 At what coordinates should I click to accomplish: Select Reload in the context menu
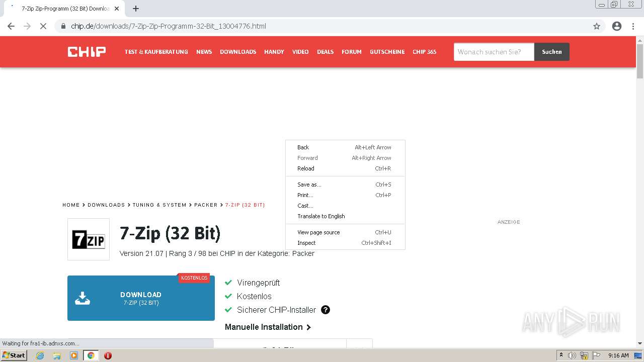click(345, 168)
